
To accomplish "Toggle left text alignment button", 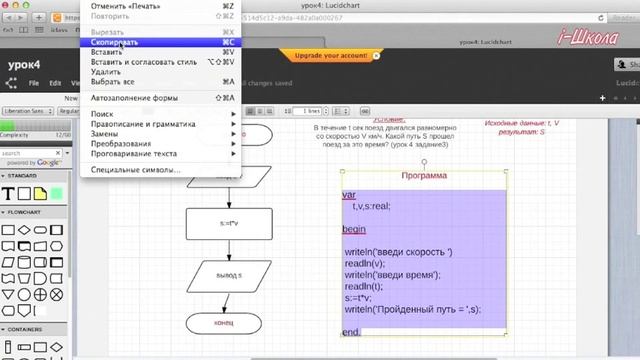I will pyautogui.click(x=250, y=111).
